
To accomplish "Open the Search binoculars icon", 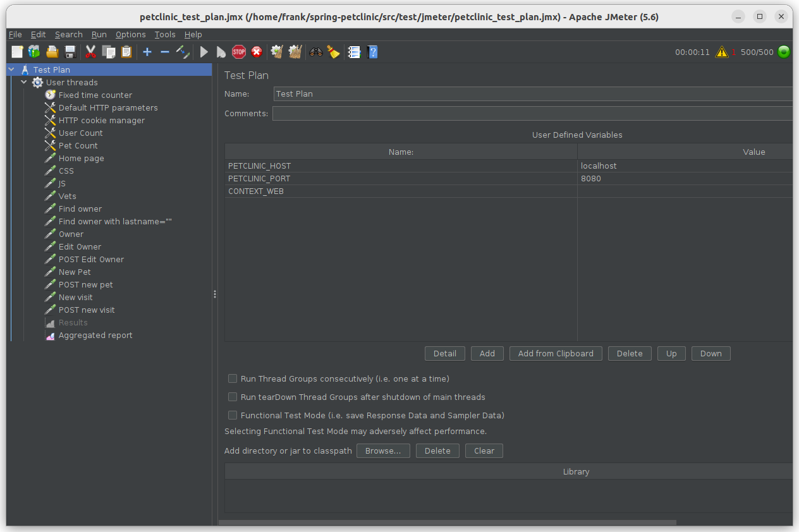I will (x=316, y=52).
